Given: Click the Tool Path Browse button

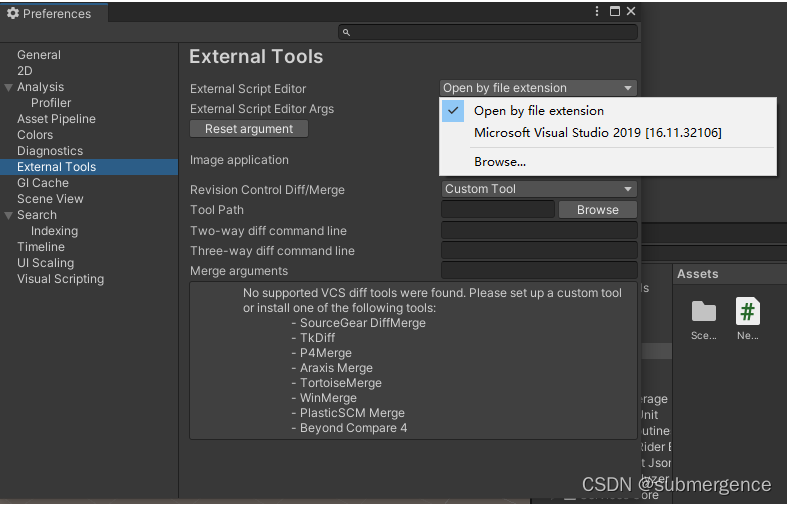Looking at the screenshot, I should tap(597, 210).
